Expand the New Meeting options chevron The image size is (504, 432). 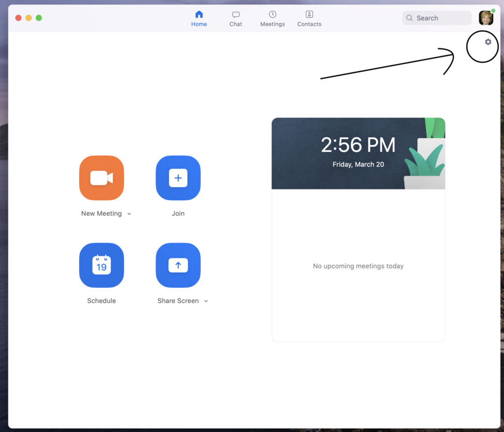pyautogui.click(x=129, y=214)
